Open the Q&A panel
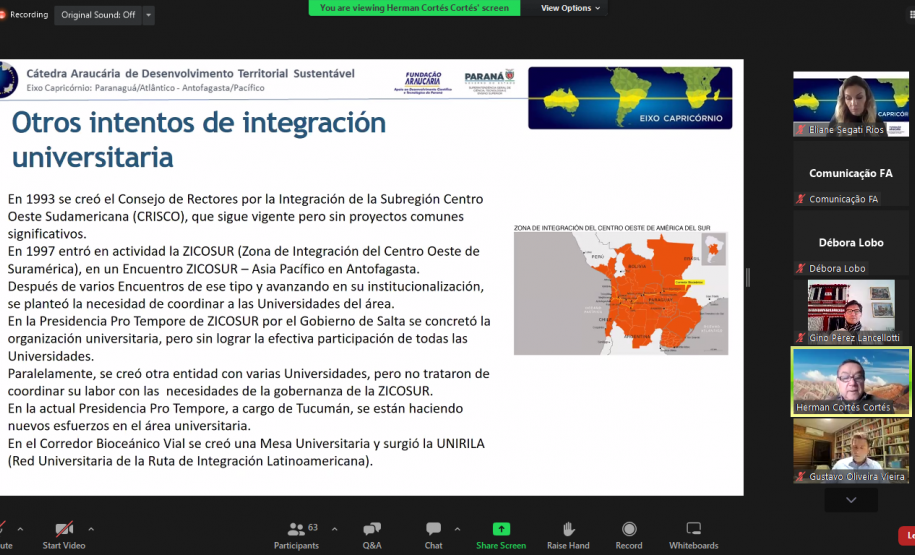 tap(372, 529)
